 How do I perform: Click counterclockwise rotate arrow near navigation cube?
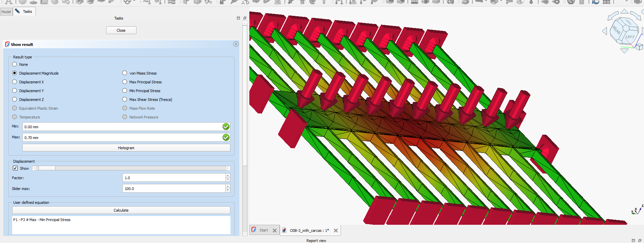[x=613, y=16]
